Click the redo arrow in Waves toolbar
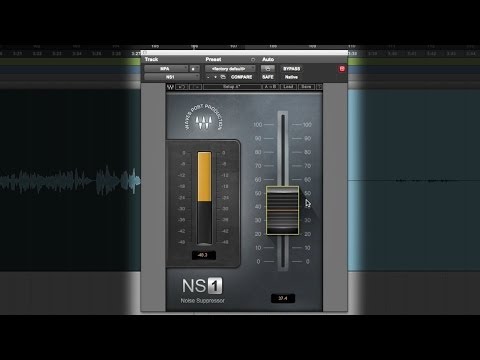The width and height of the screenshot is (480, 360). click(196, 87)
